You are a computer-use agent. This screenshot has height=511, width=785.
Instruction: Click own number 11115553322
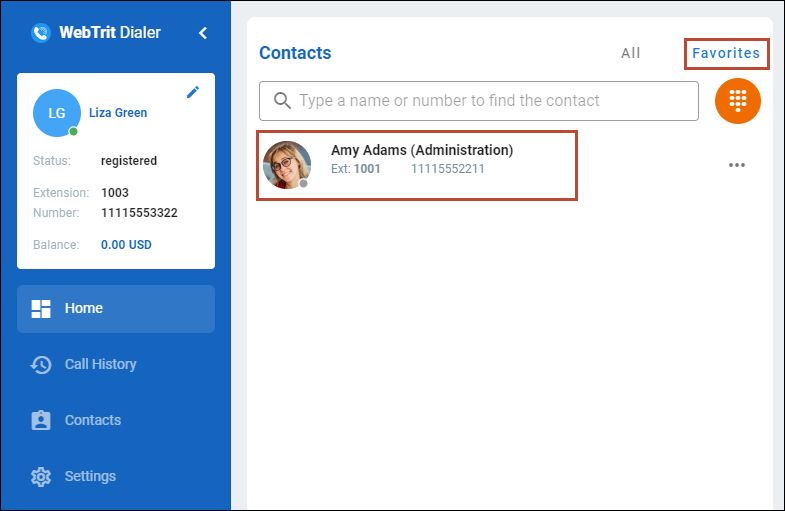[x=140, y=213]
